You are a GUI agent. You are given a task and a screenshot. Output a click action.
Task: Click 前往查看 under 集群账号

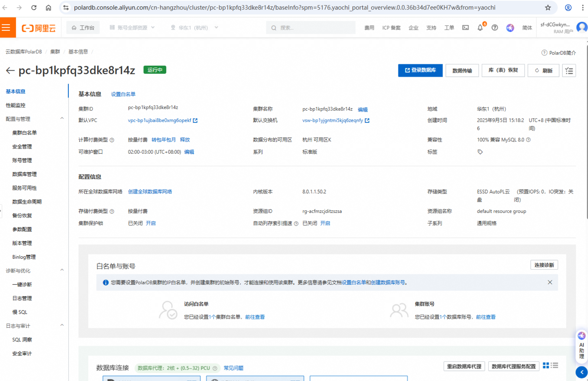pos(486,317)
